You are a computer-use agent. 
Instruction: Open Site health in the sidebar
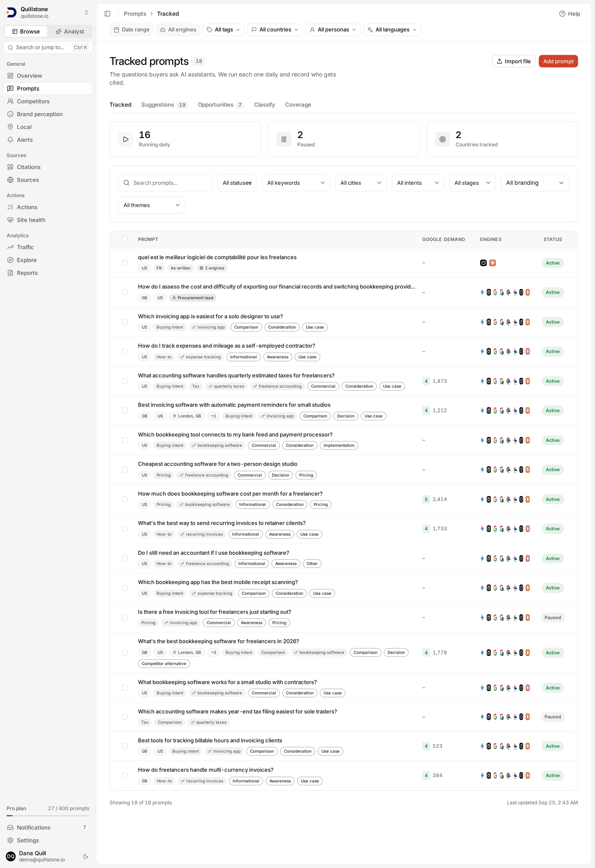(48, 220)
